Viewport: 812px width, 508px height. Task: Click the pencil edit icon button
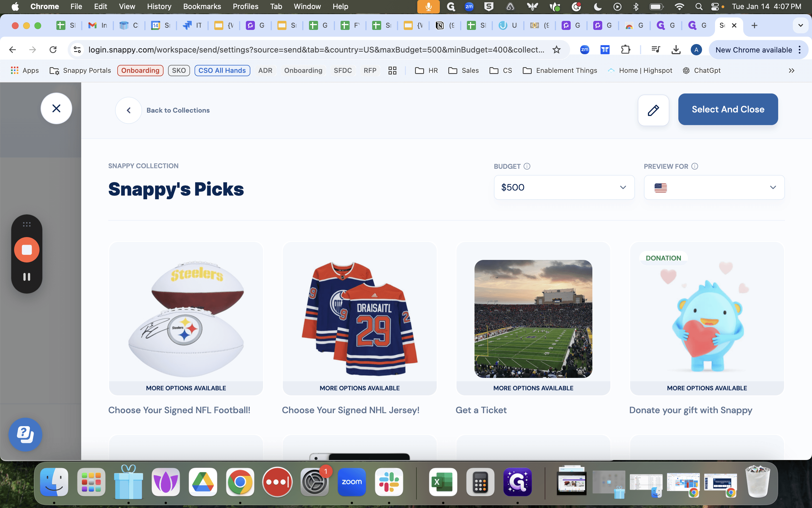click(x=653, y=110)
